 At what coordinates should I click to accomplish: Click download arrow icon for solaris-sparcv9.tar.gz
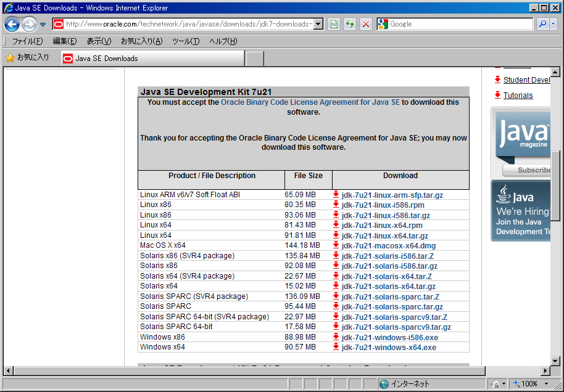tap(336, 327)
